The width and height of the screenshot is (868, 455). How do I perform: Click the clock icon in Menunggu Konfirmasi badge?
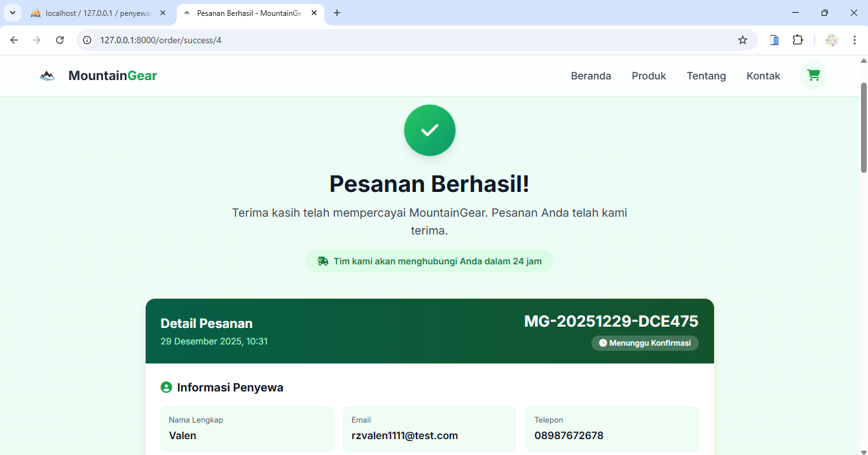pyautogui.click(x=602, y=343)
